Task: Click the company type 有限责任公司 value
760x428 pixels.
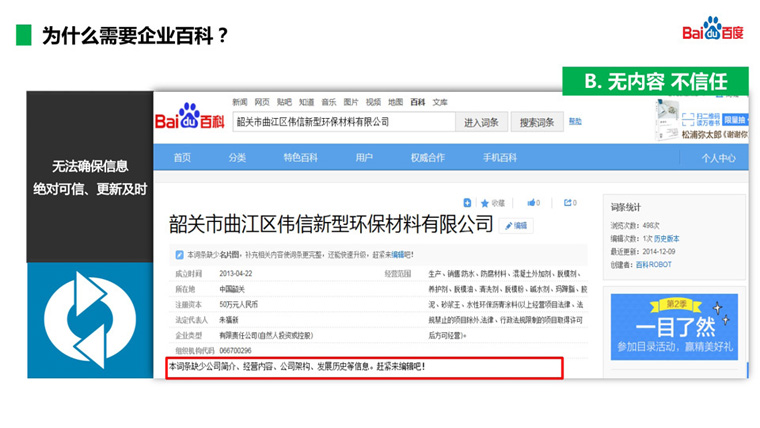Action: 266,335
